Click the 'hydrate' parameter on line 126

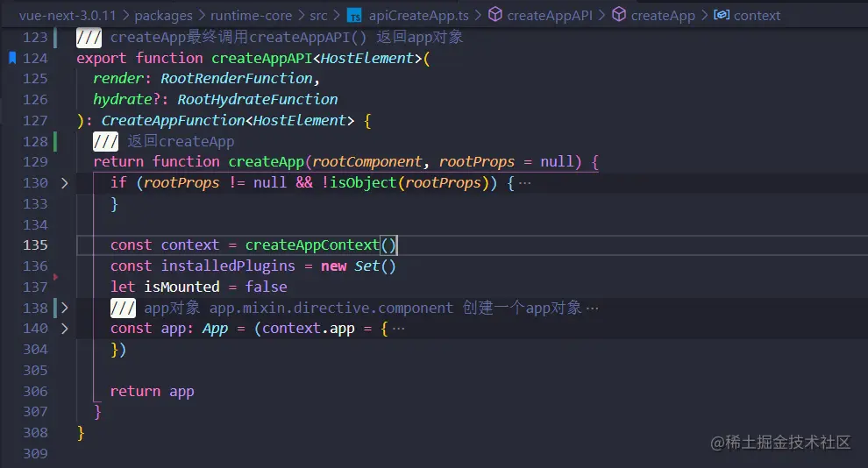coord(123,100)
